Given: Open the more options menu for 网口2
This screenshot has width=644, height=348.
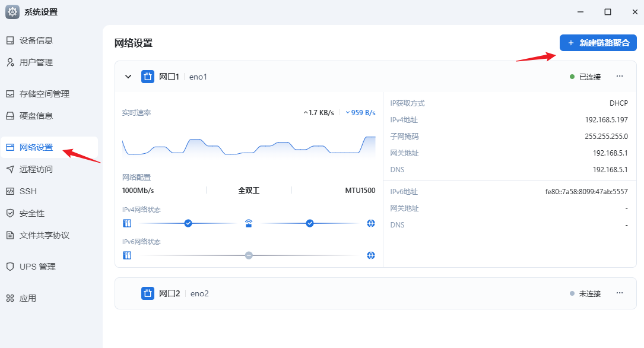Looking at the screenshot, I should tap(620, 293).
